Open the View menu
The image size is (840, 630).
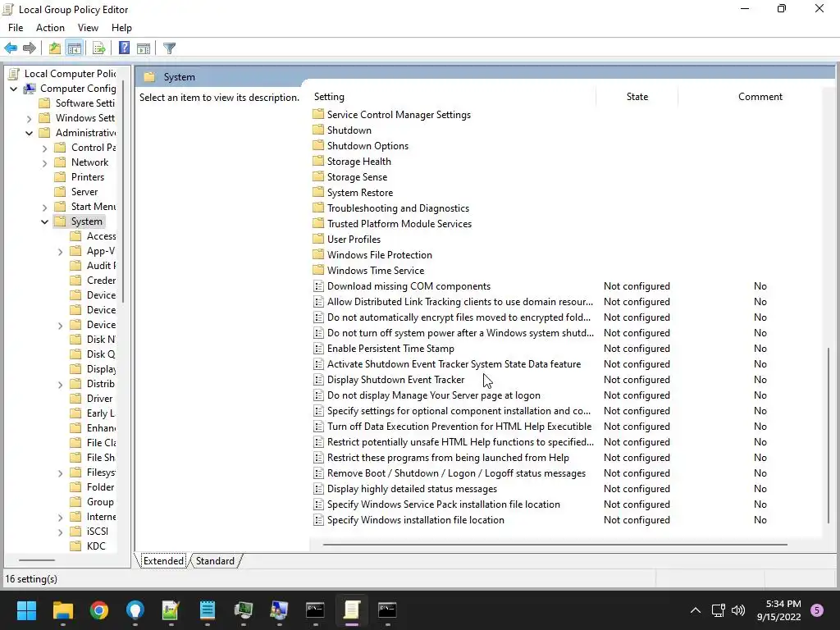pyautogui.click(x=88, y=28)
